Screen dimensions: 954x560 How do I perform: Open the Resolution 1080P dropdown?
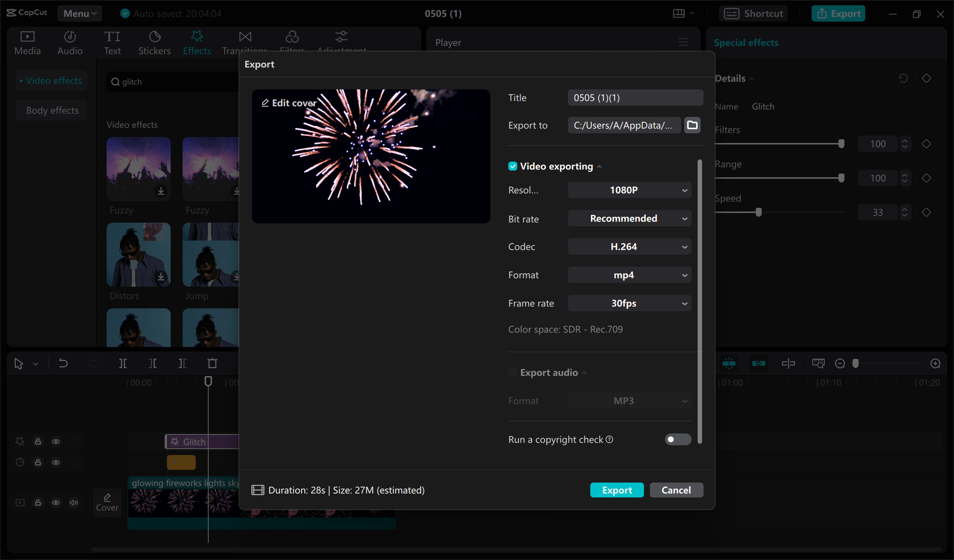coord(629,190)
